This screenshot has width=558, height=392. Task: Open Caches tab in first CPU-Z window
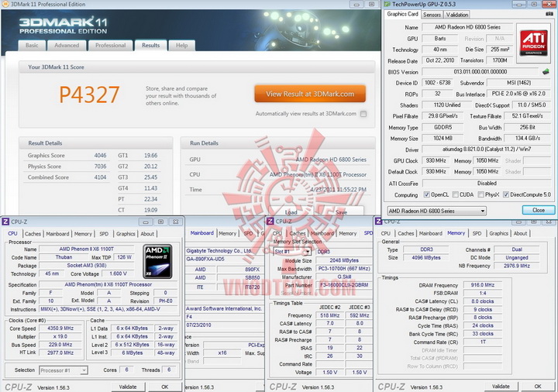(33, 234)
